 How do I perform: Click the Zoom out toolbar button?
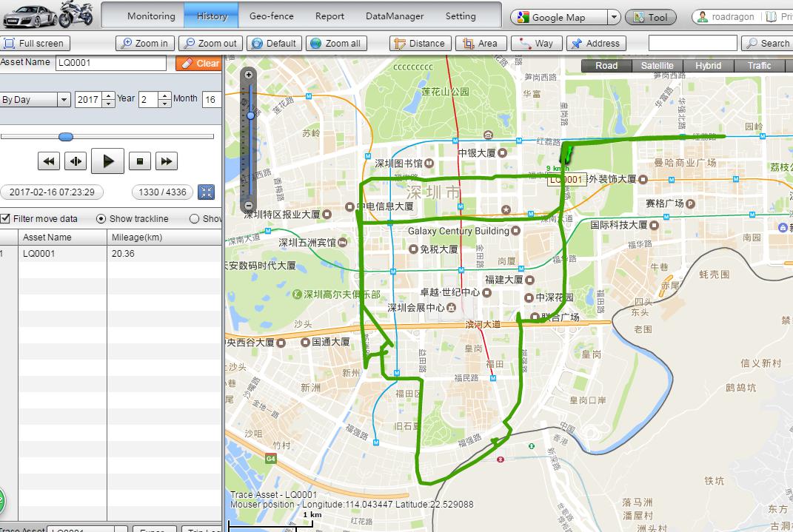coord(210,44)
